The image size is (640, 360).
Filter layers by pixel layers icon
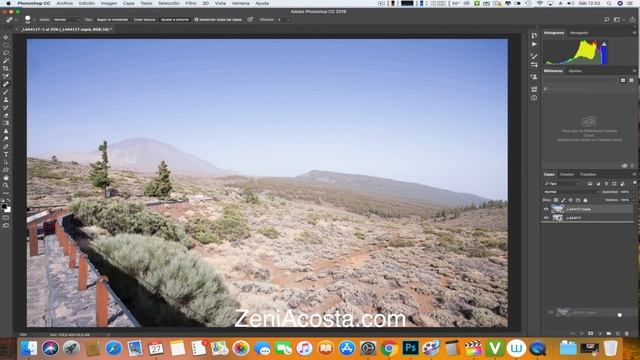pos(590,184)
